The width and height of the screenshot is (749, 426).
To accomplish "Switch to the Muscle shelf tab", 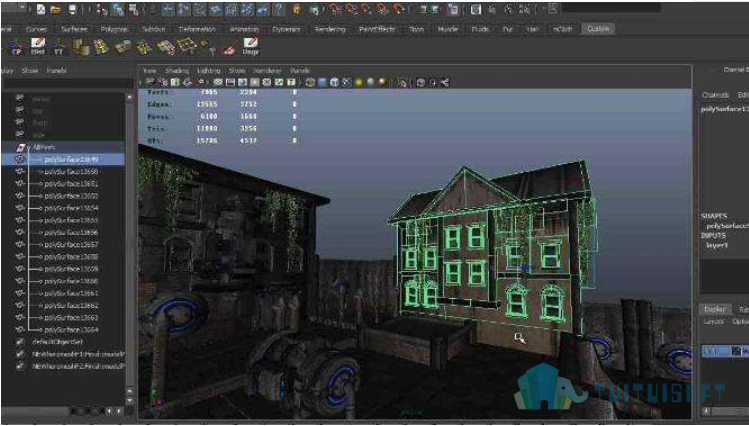I will (448, 29).
